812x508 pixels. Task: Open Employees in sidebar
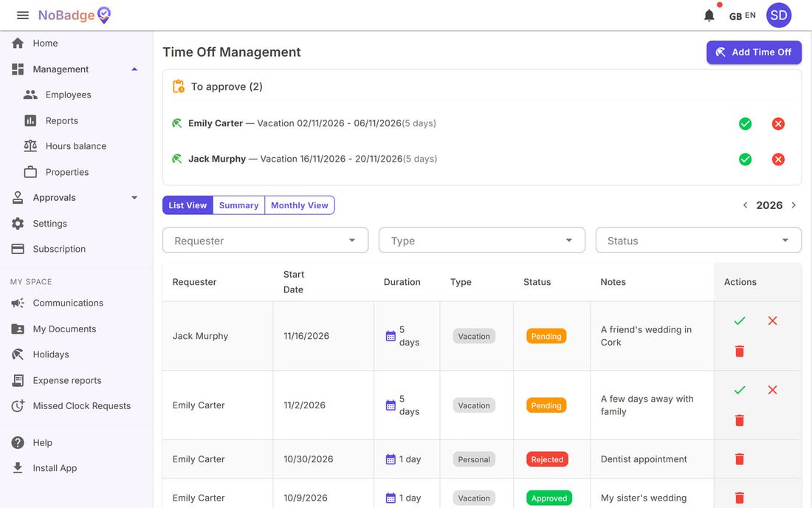(x=77, y=95)
